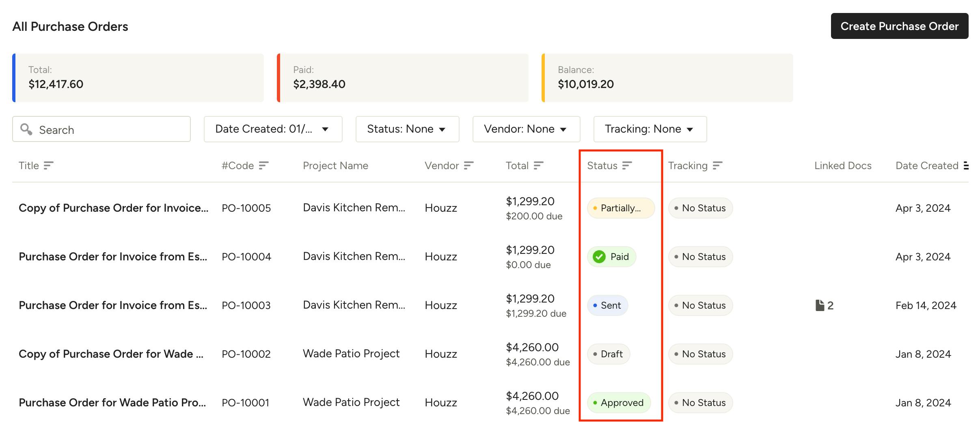Click the Paid $2,398.40 summary card
This screenshot has height=425, width=980.
click(x=403, y=78)
